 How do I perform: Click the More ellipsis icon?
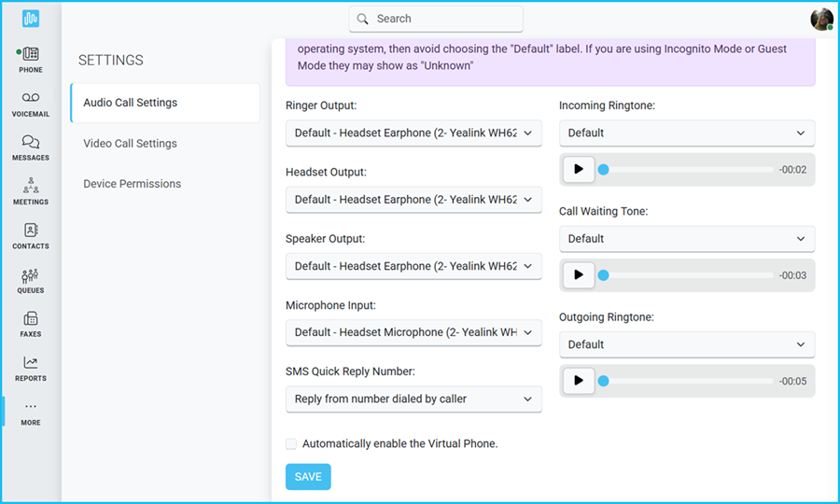31,407
